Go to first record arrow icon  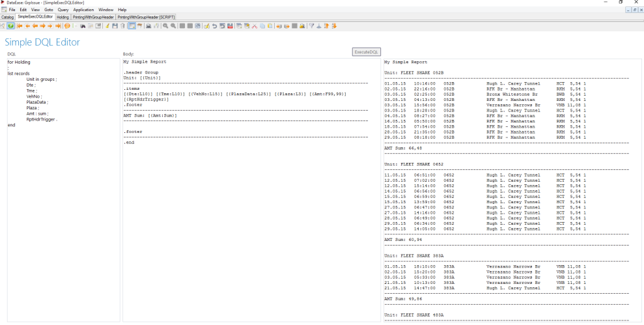pyautogui.click(x=20, y=25)
